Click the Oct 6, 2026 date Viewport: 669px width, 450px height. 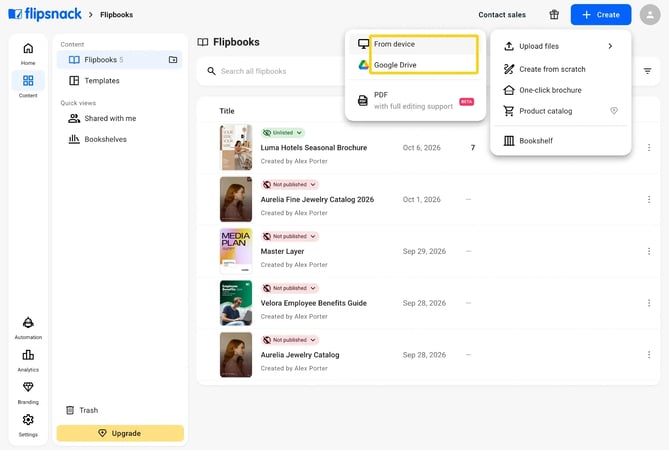click(422, 148)
